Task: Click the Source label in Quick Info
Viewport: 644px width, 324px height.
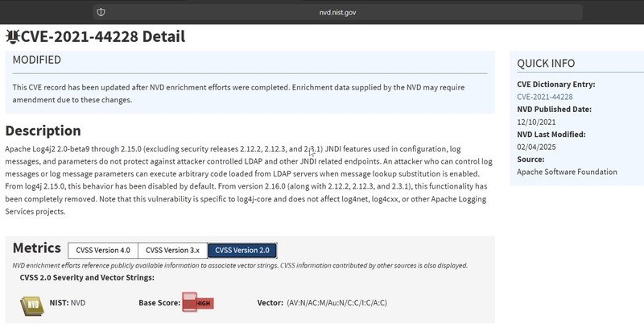Action: [x=530, y=160]
